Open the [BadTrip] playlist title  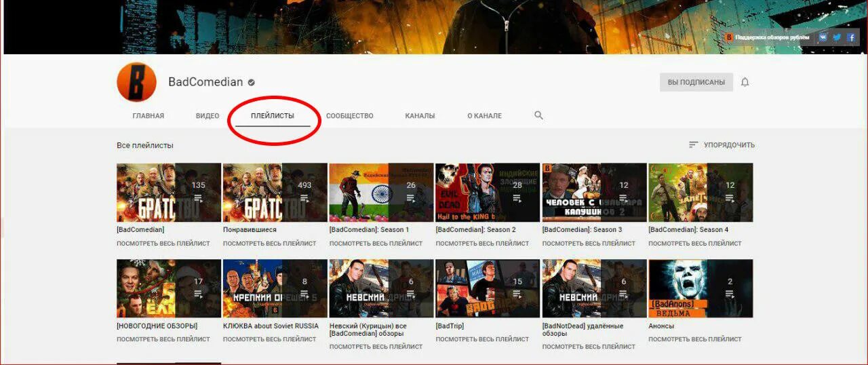coord(450,326)
